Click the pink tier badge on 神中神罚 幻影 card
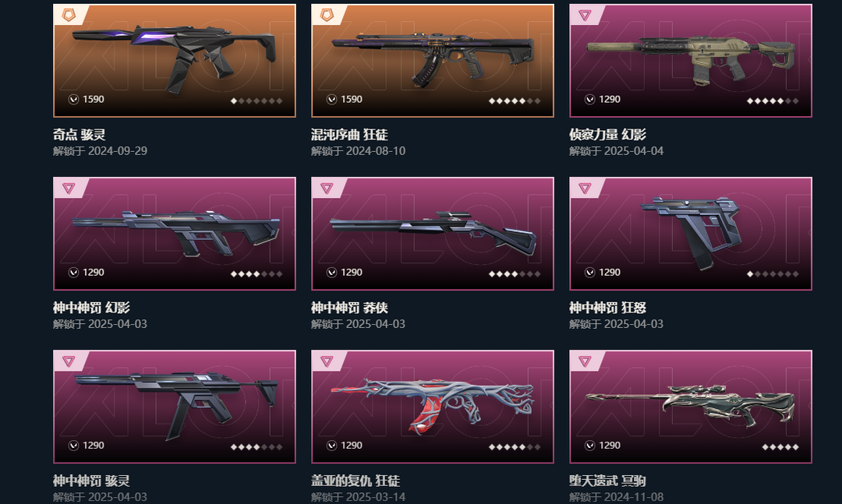The image size is (842, 504). click(x=68, y=188)
